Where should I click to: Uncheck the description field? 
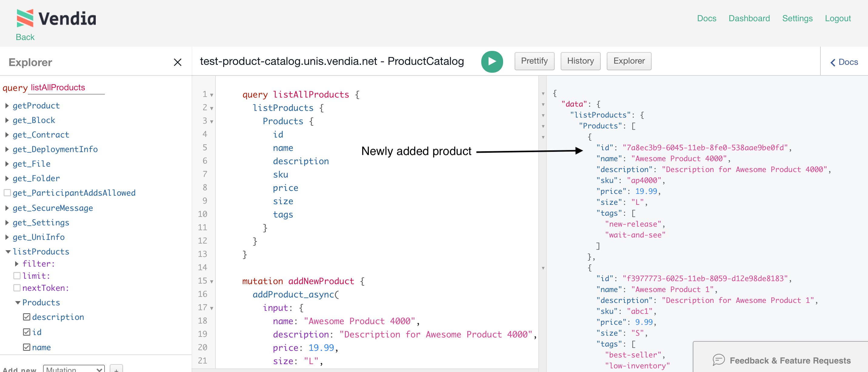point(27,317)
